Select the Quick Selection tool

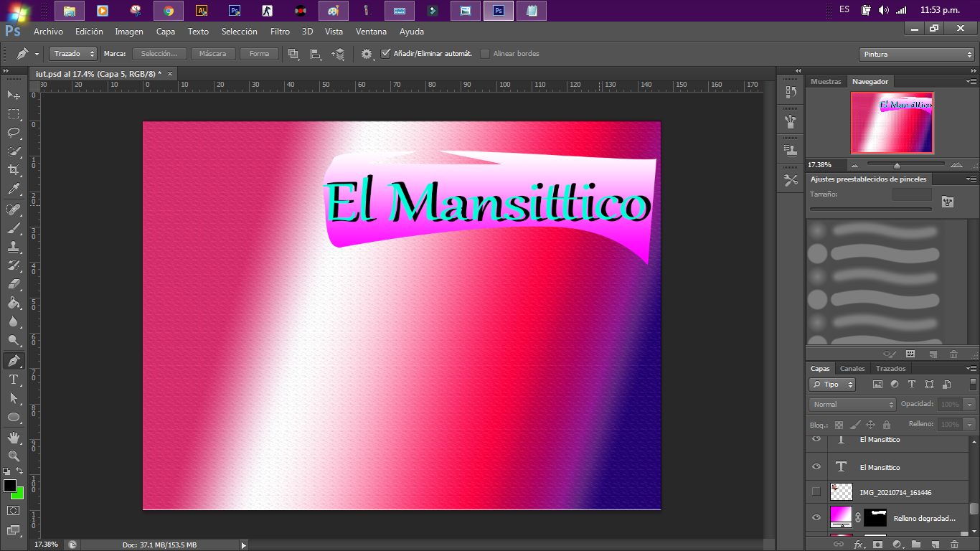tap(14, 151)
